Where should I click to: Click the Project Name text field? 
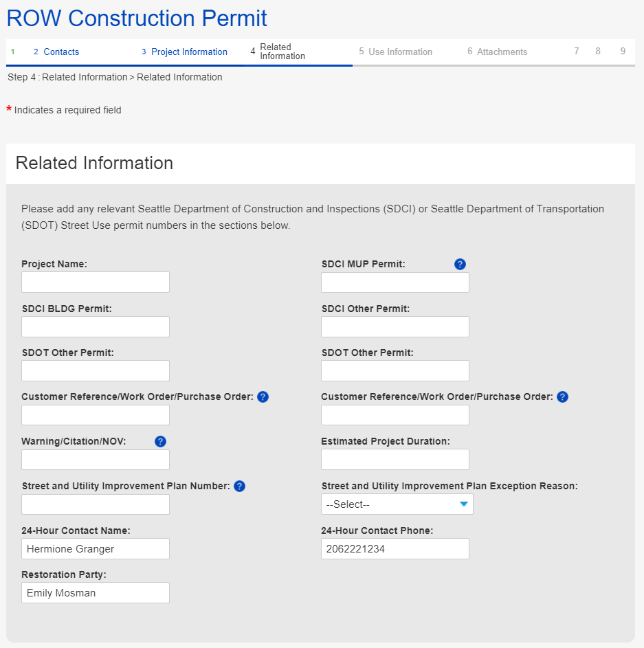click(96, 282)
